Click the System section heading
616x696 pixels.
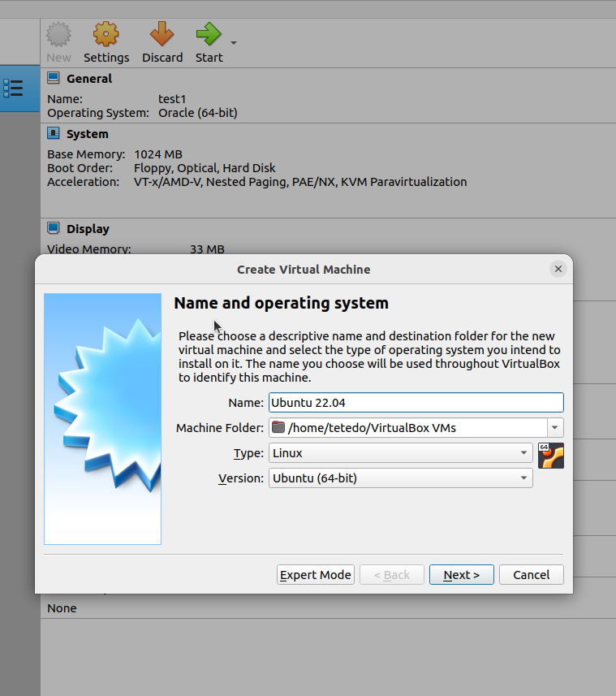click(88, 134)
